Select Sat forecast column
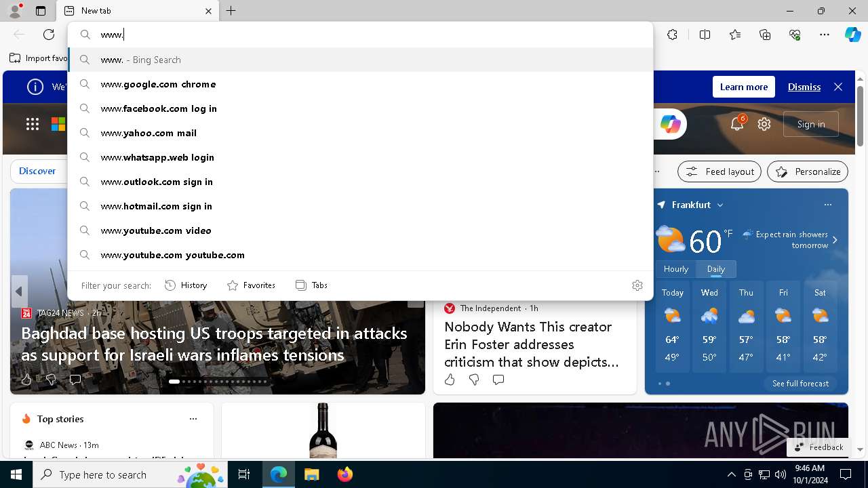868x488 pixels. pyautogui.click(x=820, y=327)
